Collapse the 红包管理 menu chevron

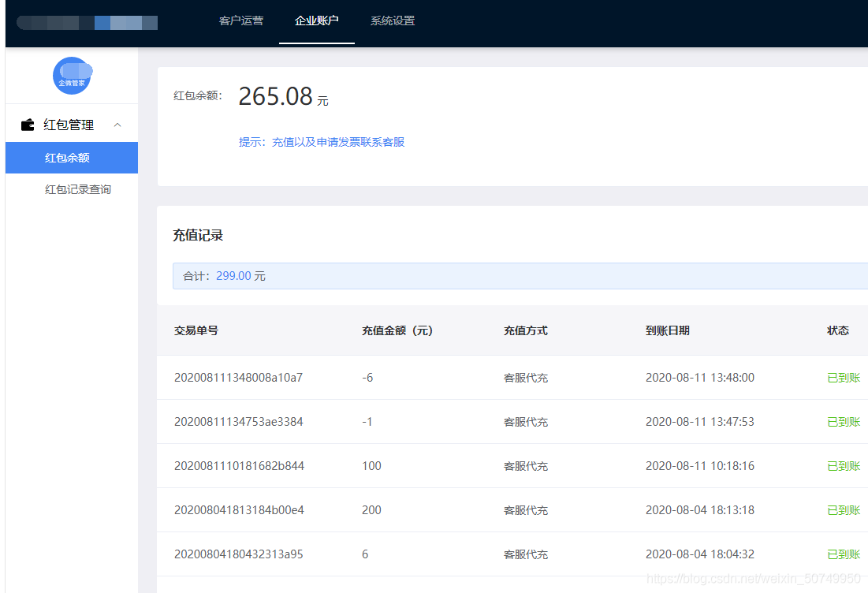coord(117,125)
